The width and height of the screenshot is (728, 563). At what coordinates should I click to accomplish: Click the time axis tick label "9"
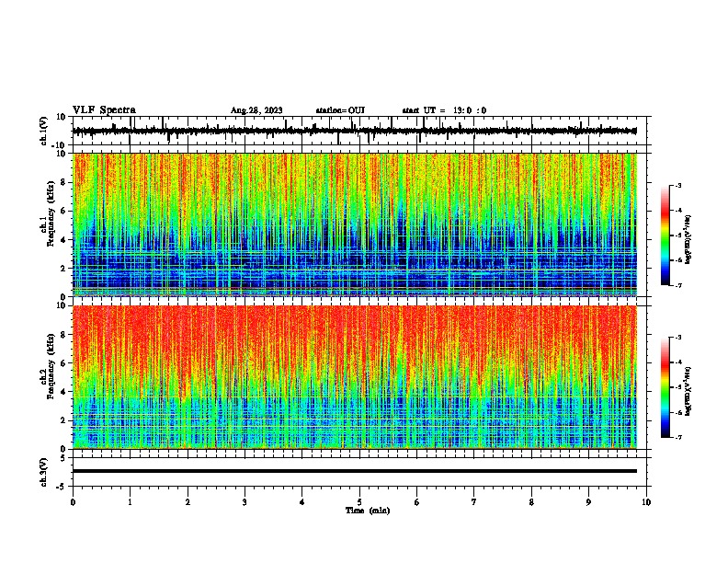point(588,502)
